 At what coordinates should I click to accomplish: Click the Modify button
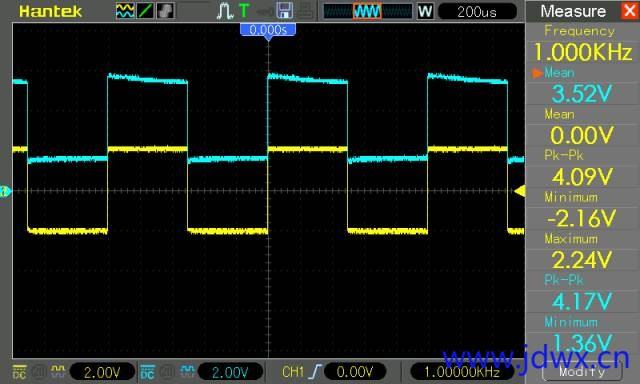click(582, 371)
